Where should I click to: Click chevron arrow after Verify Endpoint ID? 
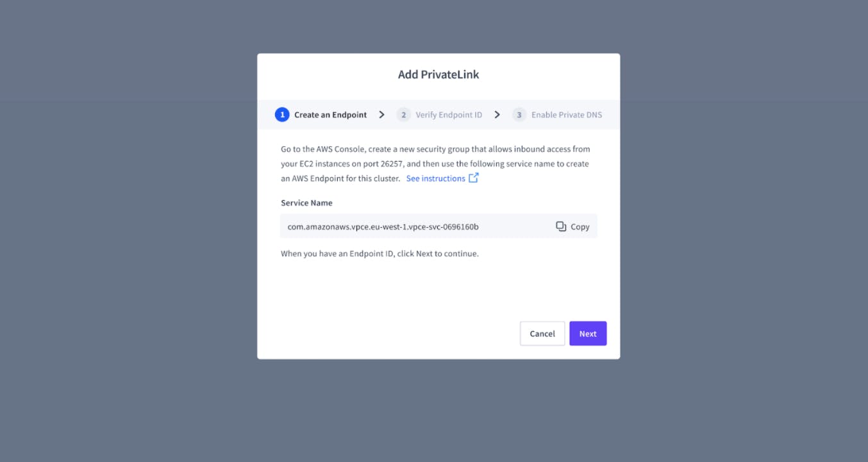pyautogui.click(x=497, y=115)
